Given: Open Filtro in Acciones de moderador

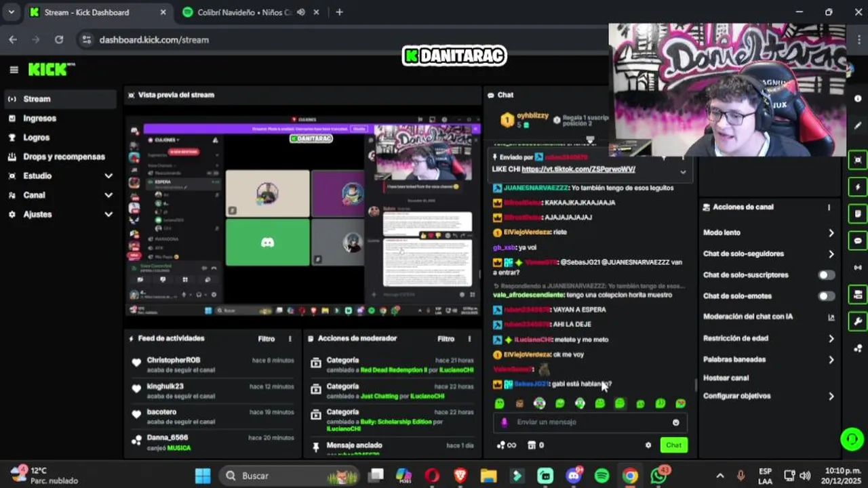Looking at the screenshot, I should click(446, 339).
